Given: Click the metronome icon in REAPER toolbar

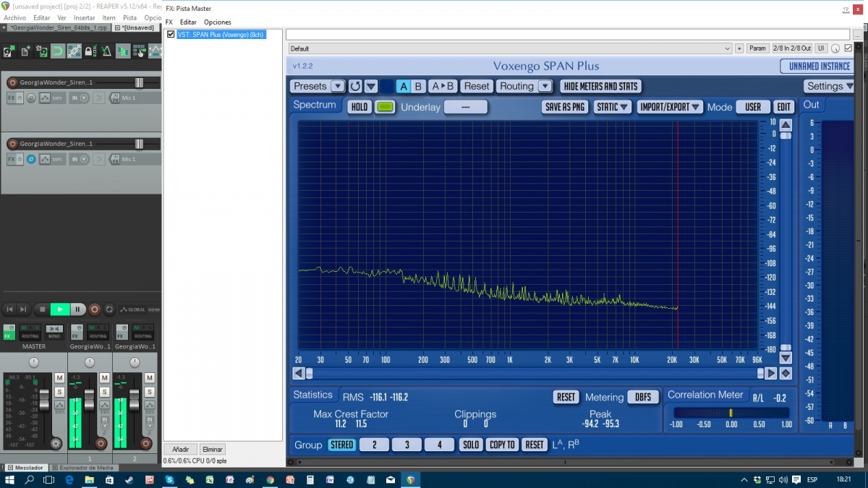Looking at the screenshot, I should (106, 51).
